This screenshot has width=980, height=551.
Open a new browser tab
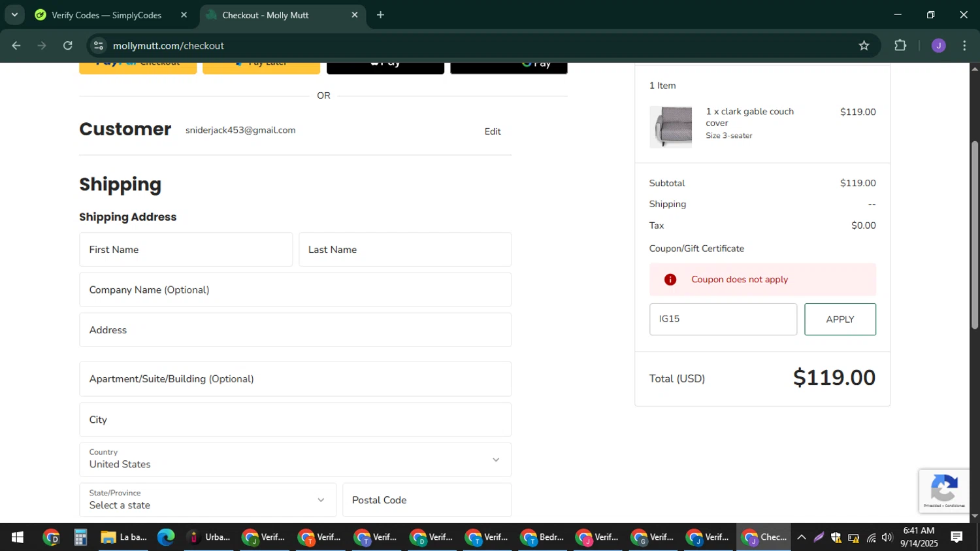tap(381, 15)
